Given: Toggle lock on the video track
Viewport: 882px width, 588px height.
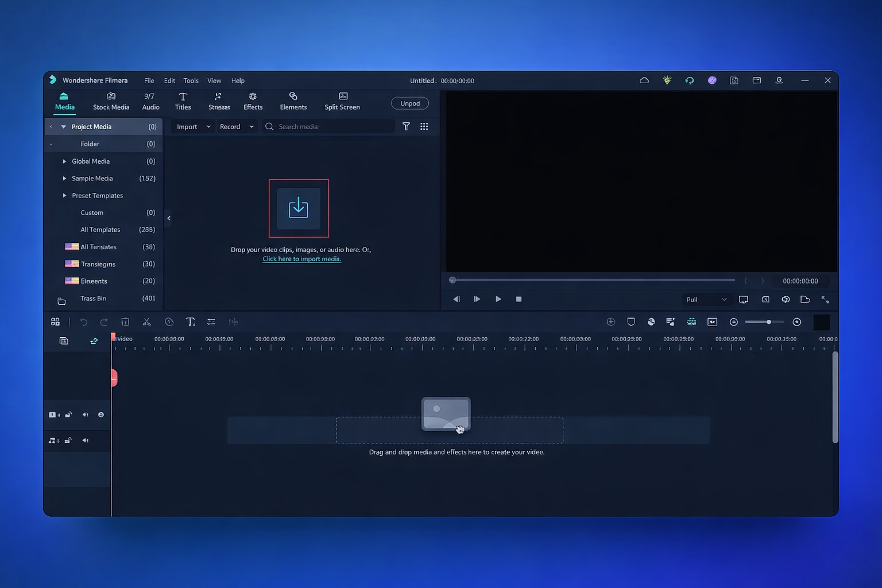Looking at the screenshot, I should pos(68,415).
